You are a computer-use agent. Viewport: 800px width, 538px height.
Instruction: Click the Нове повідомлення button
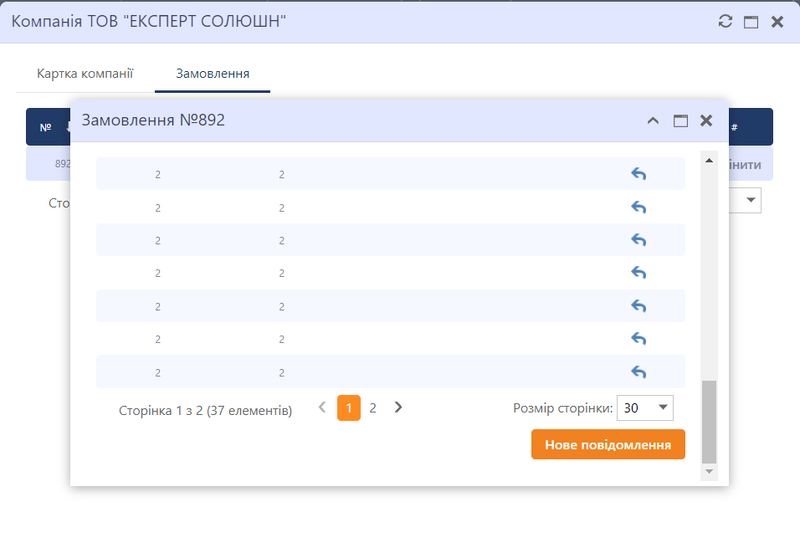tap(608, 445)
